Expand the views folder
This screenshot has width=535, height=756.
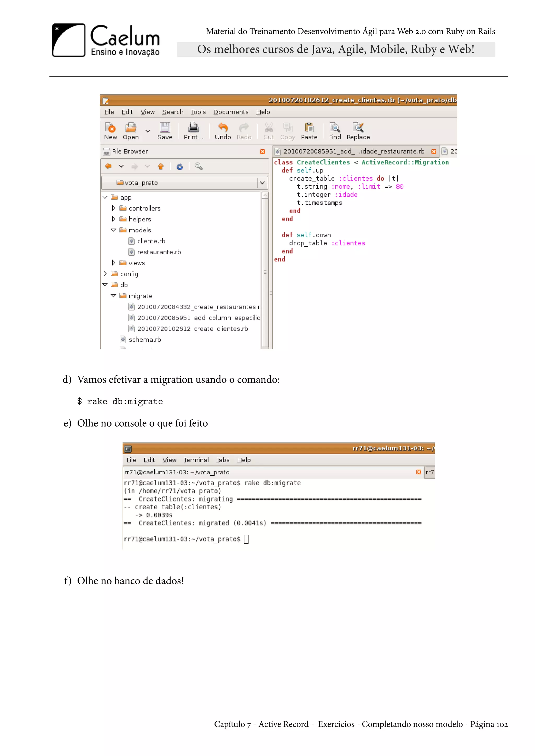[x=113, y=263]
